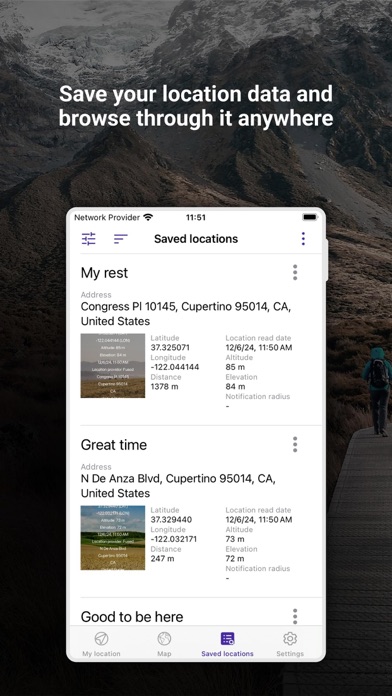The image size is (392, 696).
Task: Open the header overflow menu by Saved locations
Action: pyautogui.click(x=303, y=239)
